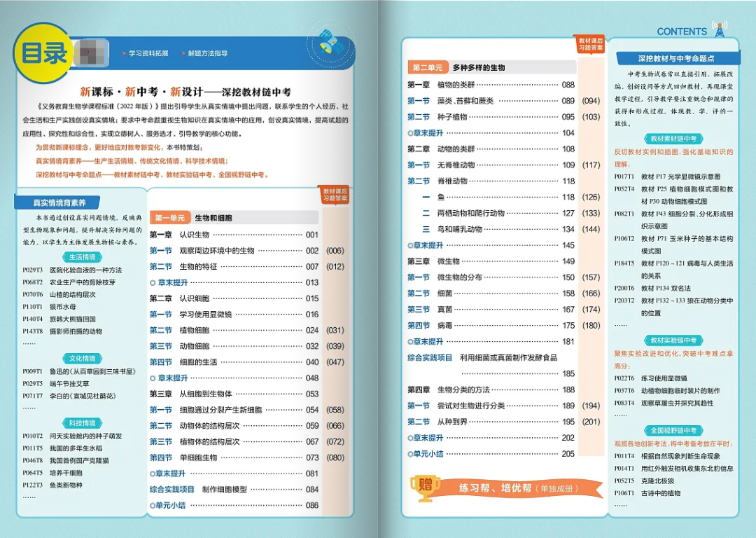Click the radio tower icon beside CONTENTS
Screen dimensions: 756x538
720,29
